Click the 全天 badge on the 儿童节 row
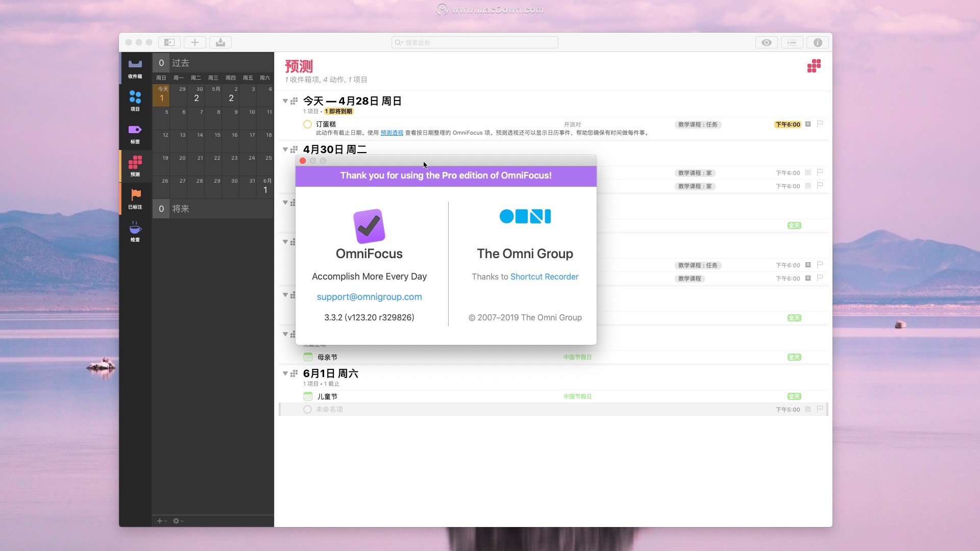This screenshot has height=551, width=980. pos(794,396)
